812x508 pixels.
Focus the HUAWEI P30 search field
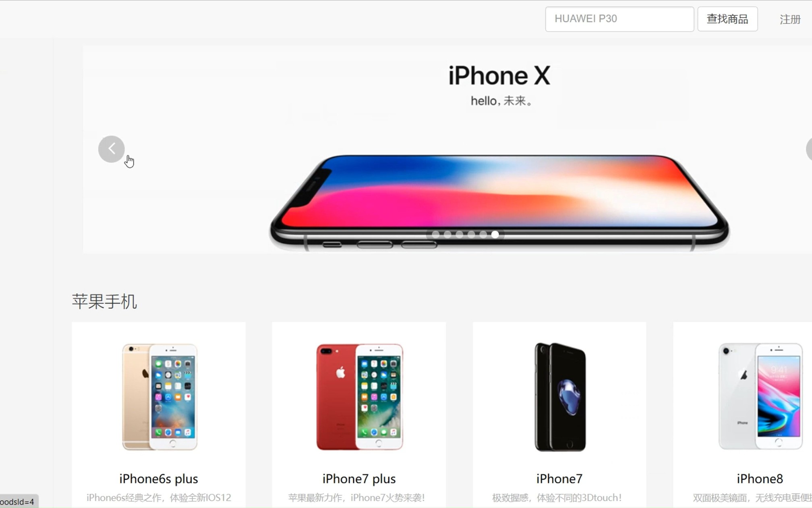point(619,19)
